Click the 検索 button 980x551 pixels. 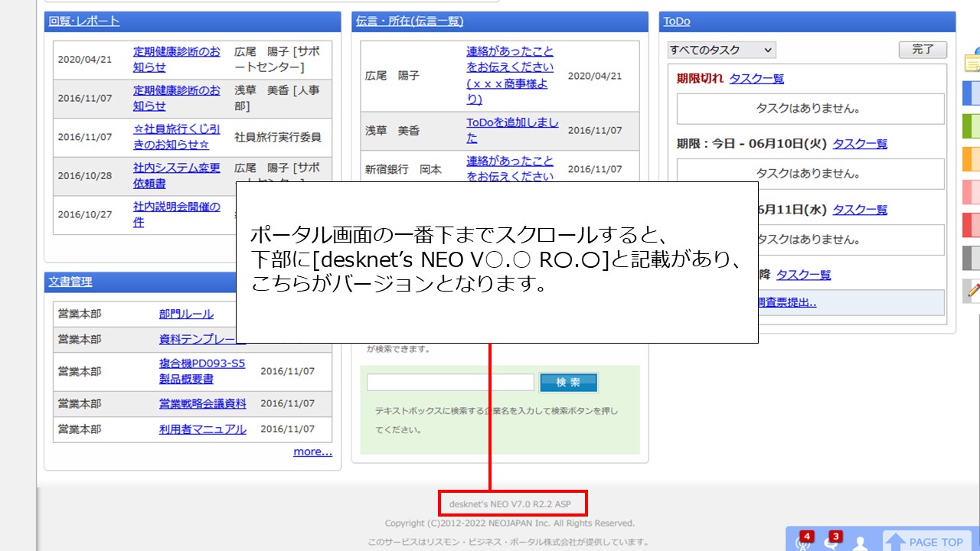(x=568, y=383)
